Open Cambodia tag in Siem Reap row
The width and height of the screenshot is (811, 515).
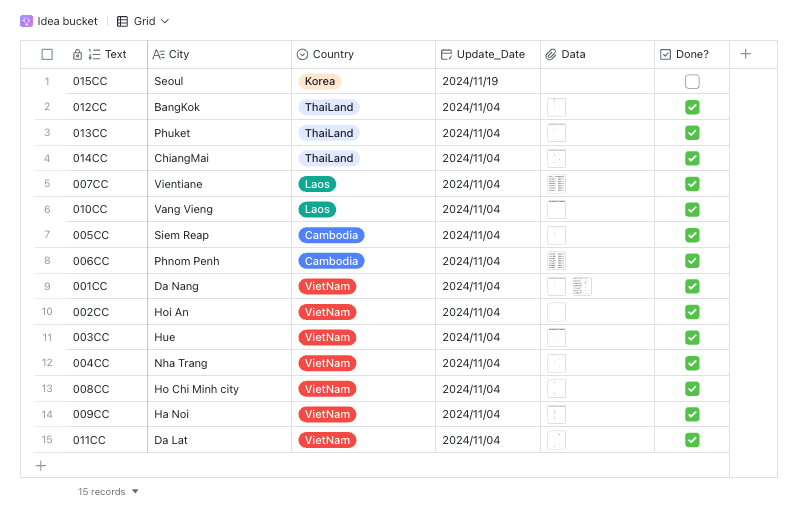tap(331, 235)
